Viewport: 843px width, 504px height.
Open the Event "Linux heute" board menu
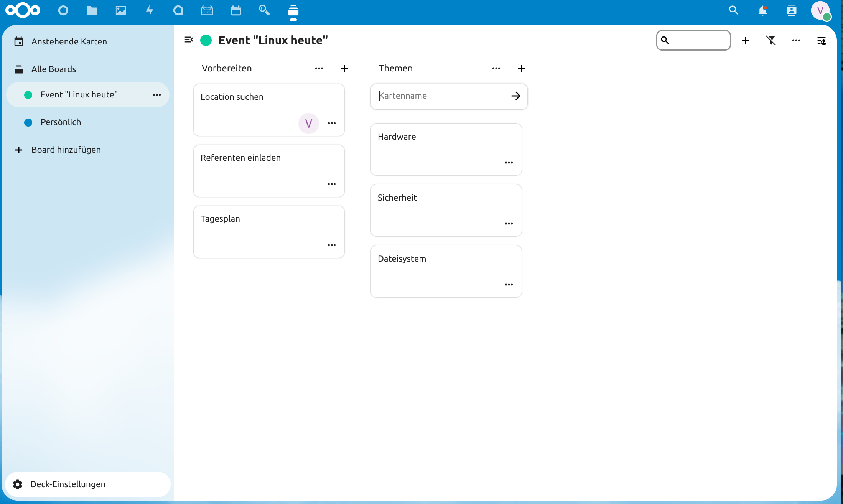[156, 95]
